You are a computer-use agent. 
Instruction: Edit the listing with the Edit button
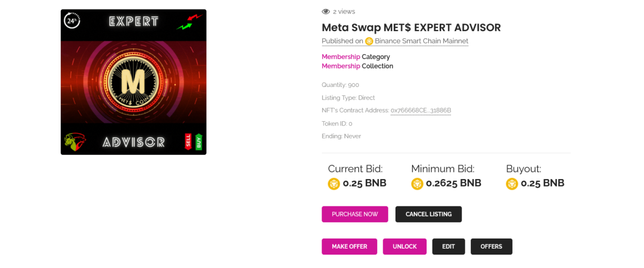coord(449,247)
